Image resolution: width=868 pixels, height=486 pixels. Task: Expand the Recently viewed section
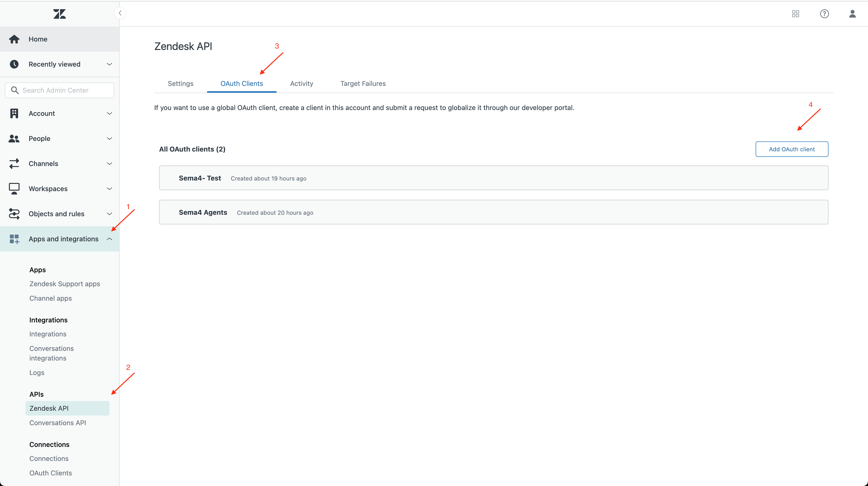pyautogui.click(x=109, y=64)
